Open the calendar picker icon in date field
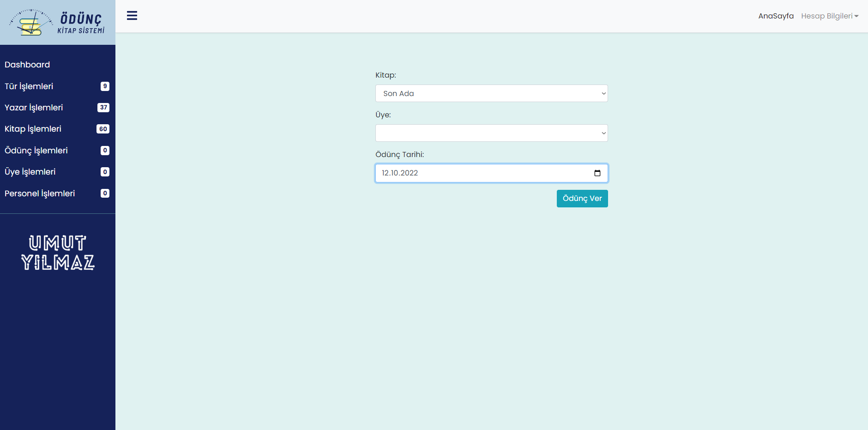 (x=597, y=173)
